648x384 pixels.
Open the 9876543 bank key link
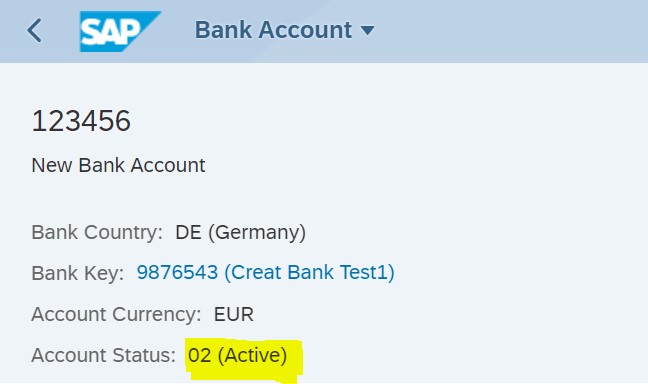pyautogui.click(x=177, y=272)
